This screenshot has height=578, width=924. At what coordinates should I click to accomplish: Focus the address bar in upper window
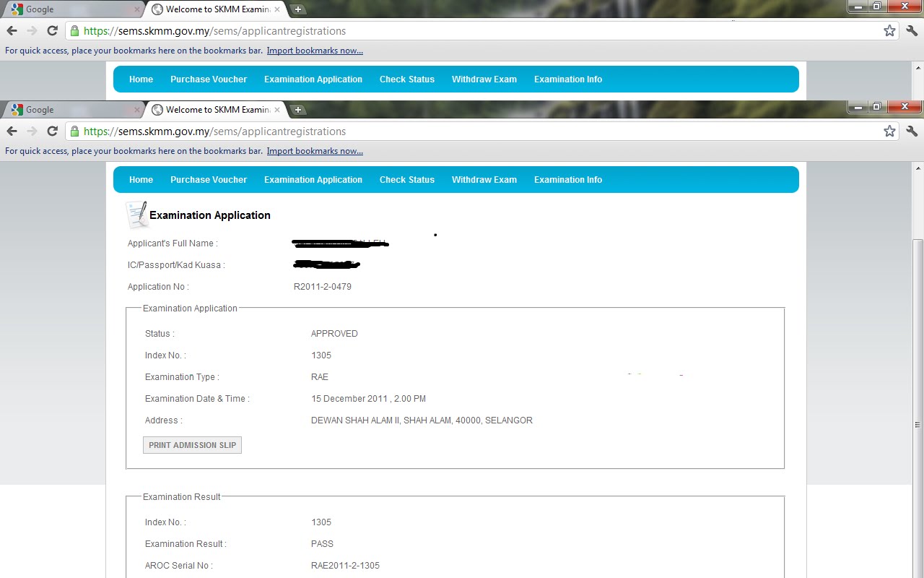click(x=482, y=31)
